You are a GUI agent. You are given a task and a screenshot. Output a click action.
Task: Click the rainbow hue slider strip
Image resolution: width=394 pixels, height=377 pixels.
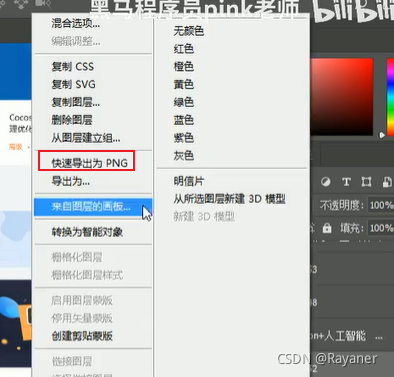(x=390, y=97)
